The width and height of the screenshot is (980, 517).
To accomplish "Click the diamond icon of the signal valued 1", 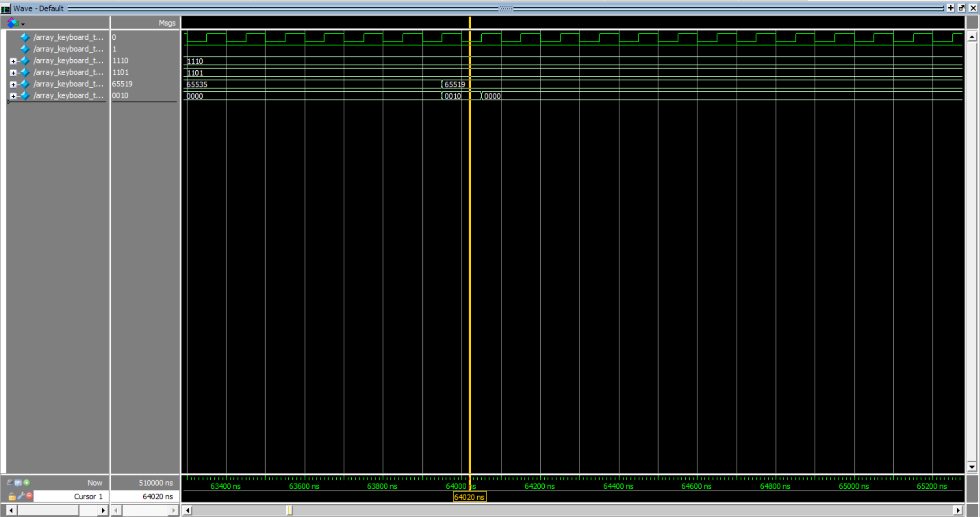I will [25, 49].
